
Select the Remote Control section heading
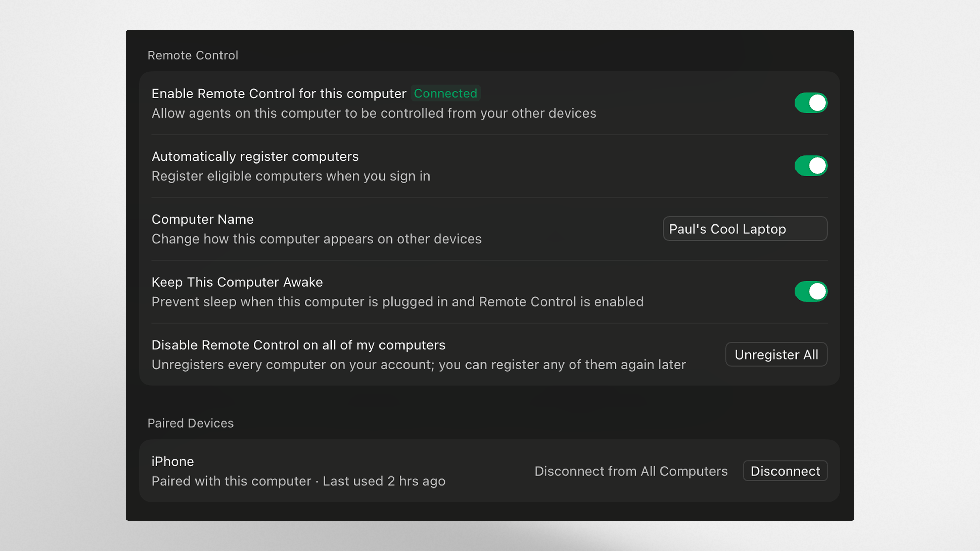point(193,55)
